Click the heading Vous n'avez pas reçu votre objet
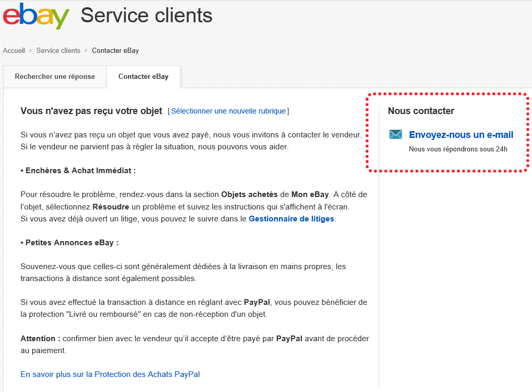Viewport: 532px width, 392px height. (x=91, y=111)
